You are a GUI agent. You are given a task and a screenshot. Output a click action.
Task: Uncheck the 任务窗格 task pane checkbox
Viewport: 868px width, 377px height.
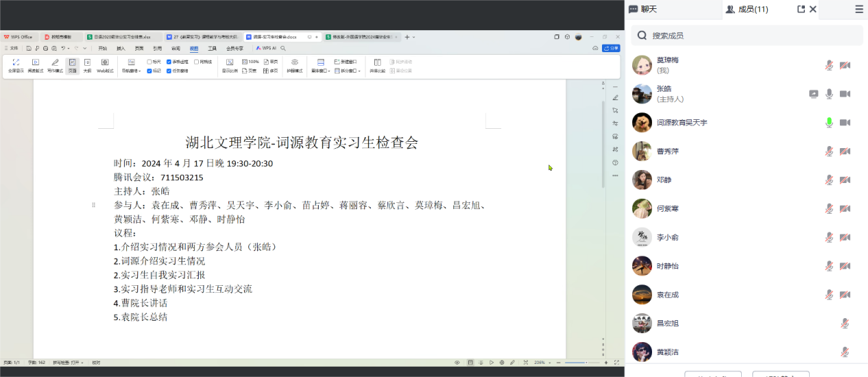point(169,71)
